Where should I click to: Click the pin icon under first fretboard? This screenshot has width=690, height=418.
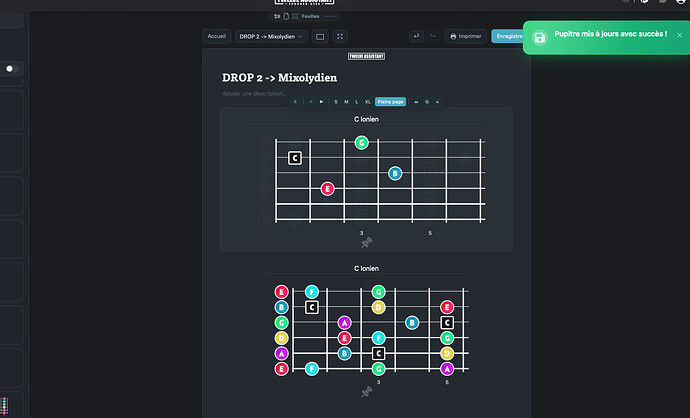366,242
